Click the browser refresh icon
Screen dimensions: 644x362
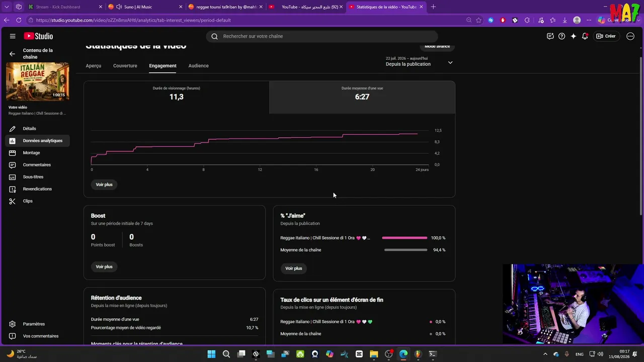pyautogui.click(x=19, y=20)
